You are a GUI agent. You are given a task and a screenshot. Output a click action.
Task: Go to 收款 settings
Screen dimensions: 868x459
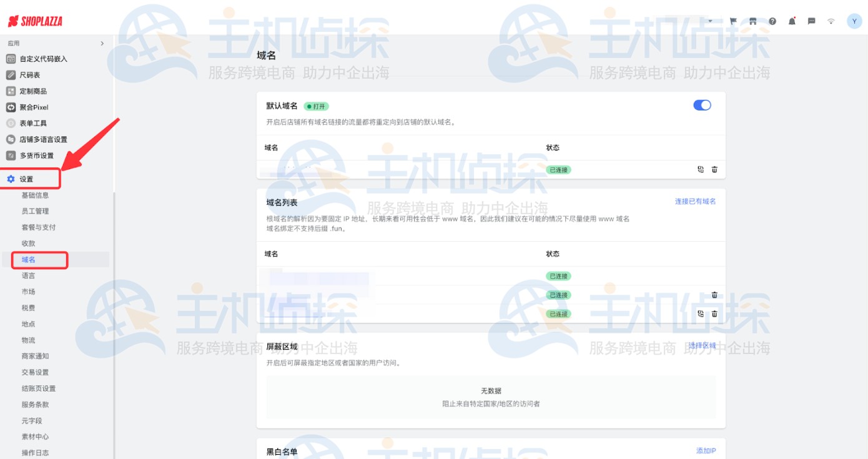tap(29, 243)
